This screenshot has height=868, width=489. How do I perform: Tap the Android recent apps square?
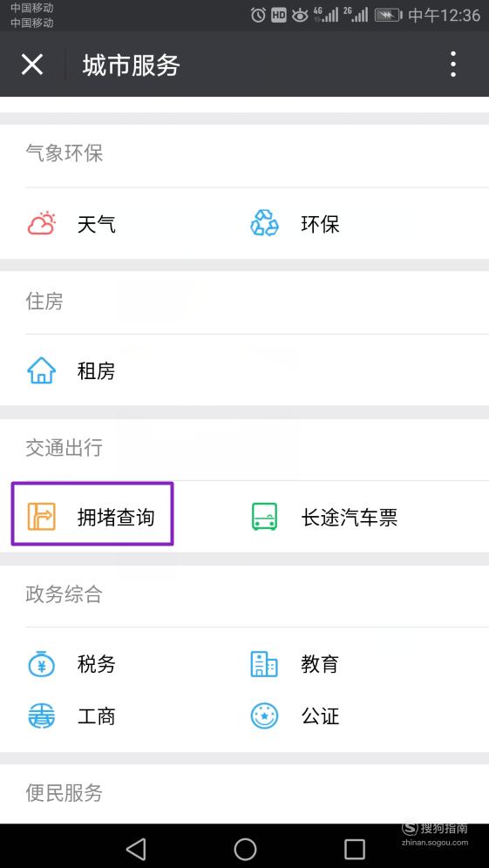click(355, 848)
